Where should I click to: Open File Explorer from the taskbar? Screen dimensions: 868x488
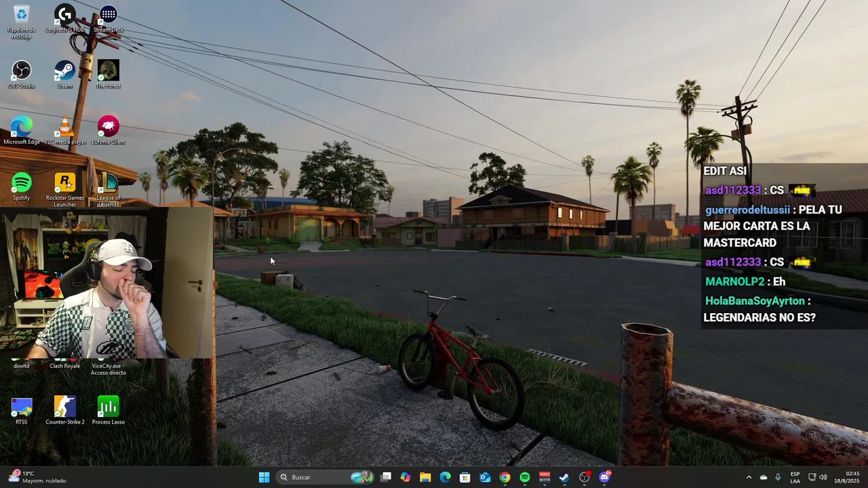click(425, 477)
